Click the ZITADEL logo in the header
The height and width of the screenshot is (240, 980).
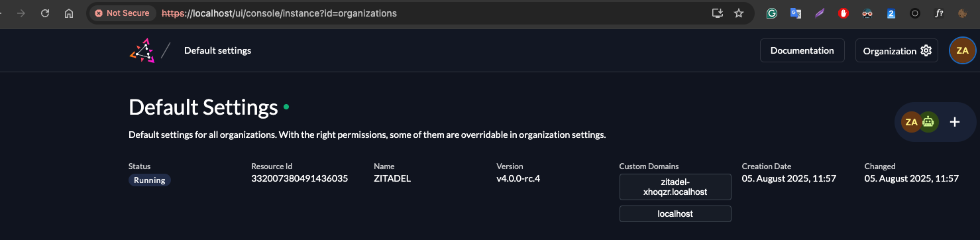(x=141, y=51)
